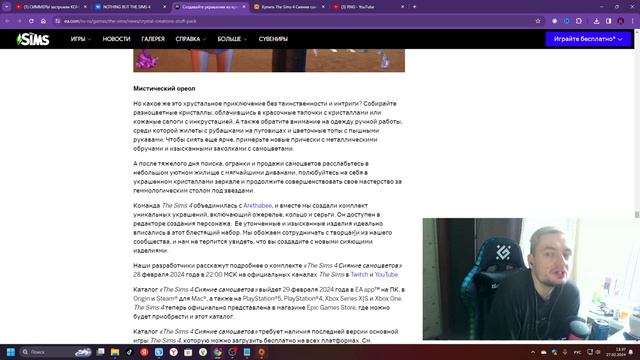
Task: Go back in browser history
Action: [x=7, y=21]
